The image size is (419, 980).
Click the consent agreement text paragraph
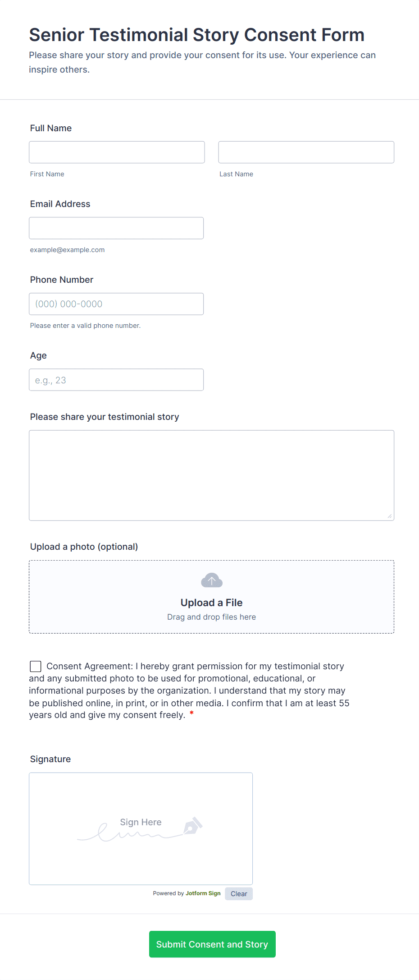point(189,690)
